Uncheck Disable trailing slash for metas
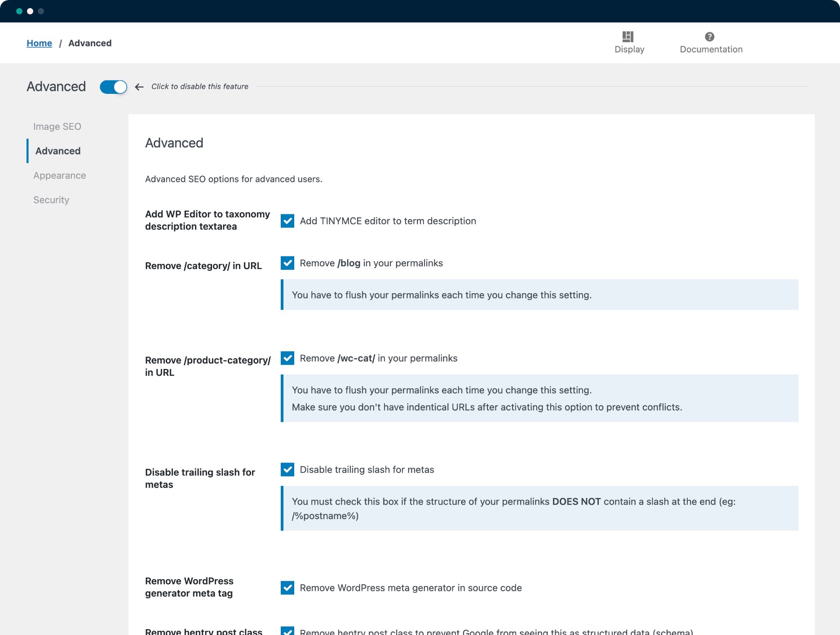The image size is (840, 635). [x=287, y=470]
